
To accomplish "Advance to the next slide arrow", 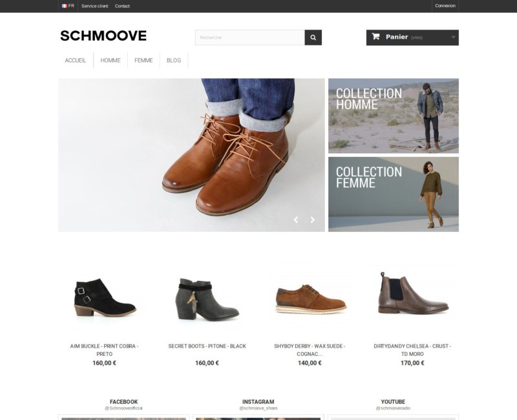I will [x=312, y=220].
